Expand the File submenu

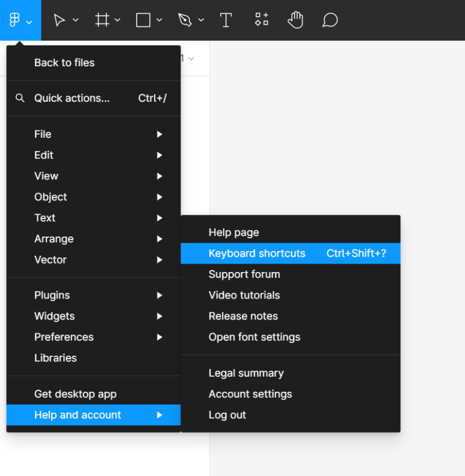93,134
